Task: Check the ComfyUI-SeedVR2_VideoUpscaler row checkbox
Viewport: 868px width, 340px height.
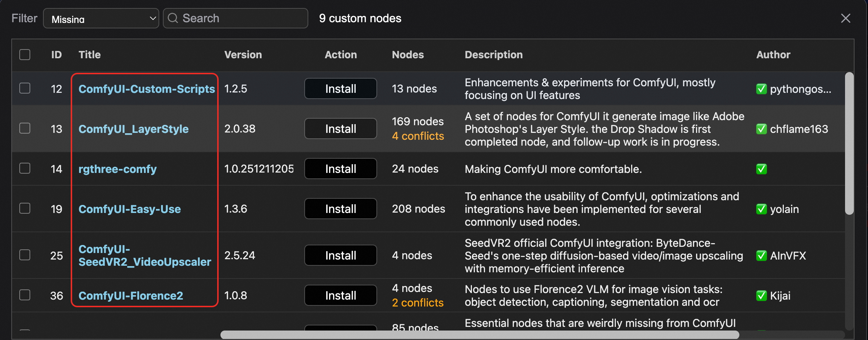Action: click(25, 255)
